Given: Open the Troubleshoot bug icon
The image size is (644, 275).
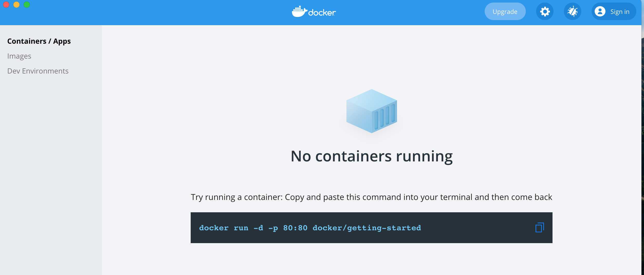Looking at the screenshot, I should coord(573,11).
